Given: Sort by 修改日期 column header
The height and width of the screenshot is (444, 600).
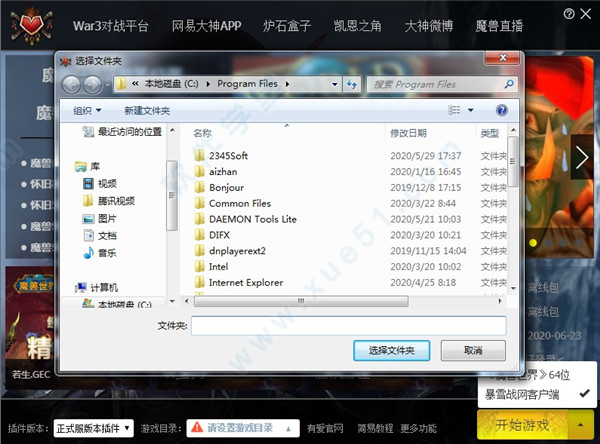Looking at the screenshot, I should (x=408, y=133).
